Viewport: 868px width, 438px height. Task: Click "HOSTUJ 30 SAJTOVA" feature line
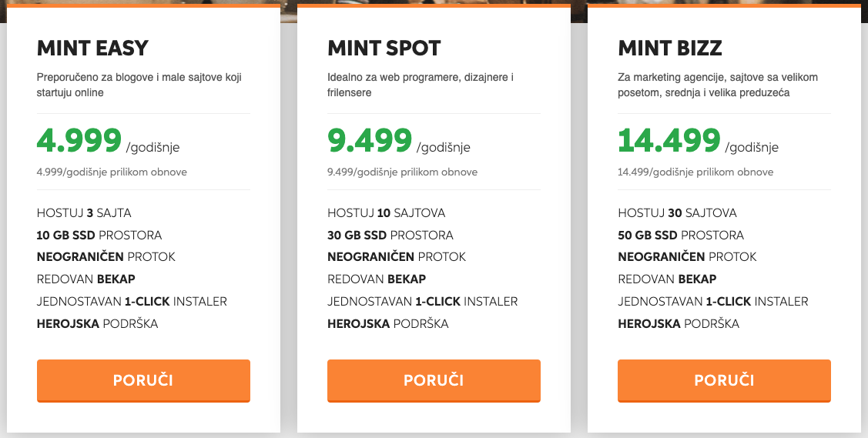click(x=677, y=213)
